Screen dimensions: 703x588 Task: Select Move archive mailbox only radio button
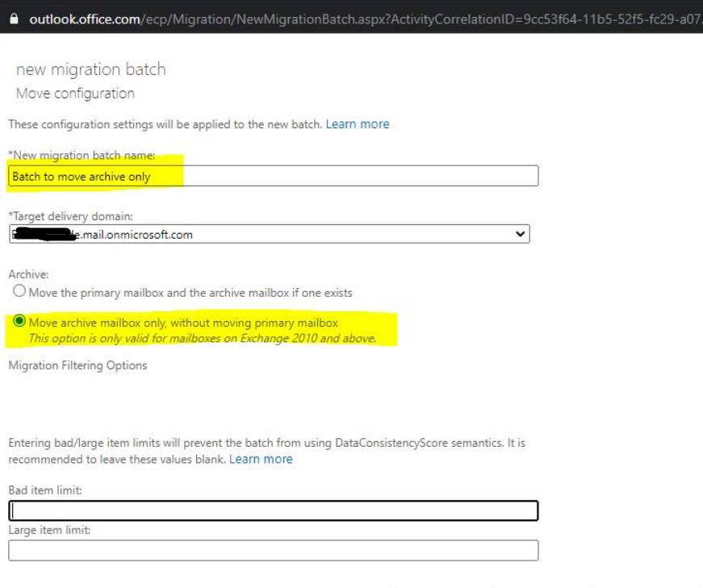point(19,321)
